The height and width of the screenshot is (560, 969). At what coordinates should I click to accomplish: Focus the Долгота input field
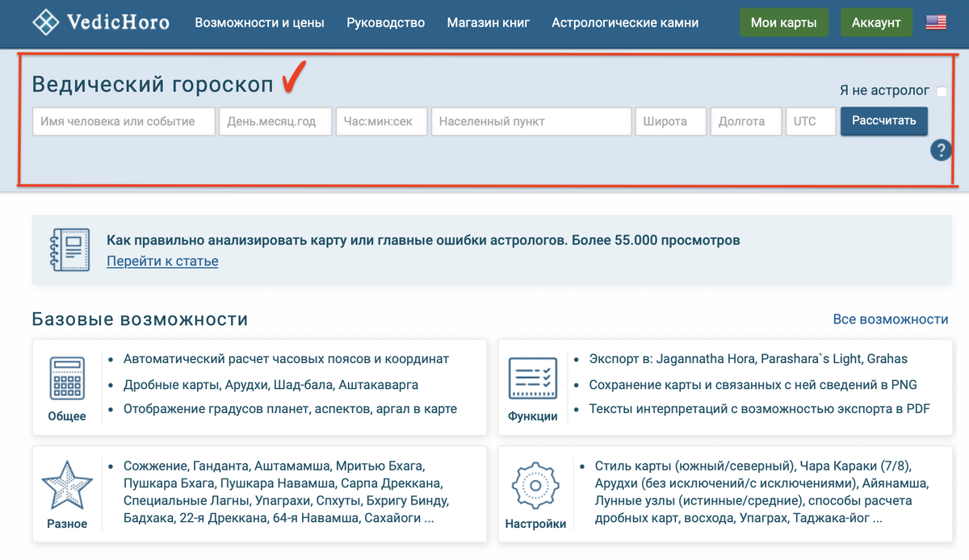pos(746,121)
